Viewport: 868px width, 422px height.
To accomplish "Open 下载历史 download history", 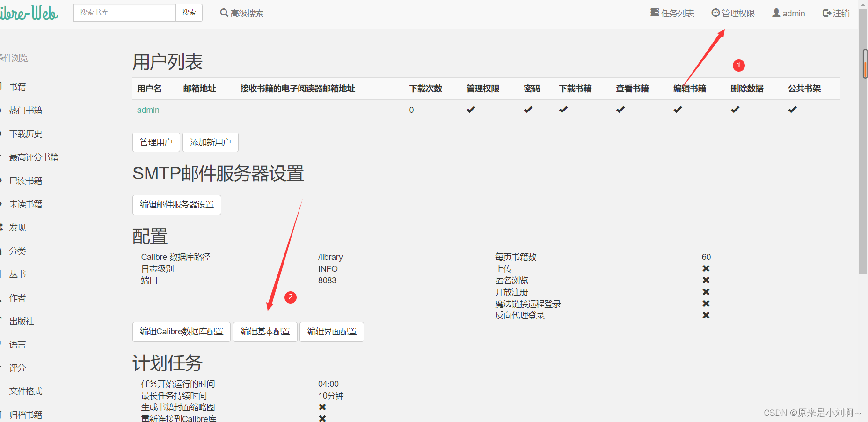I will [x=25, y=134].
